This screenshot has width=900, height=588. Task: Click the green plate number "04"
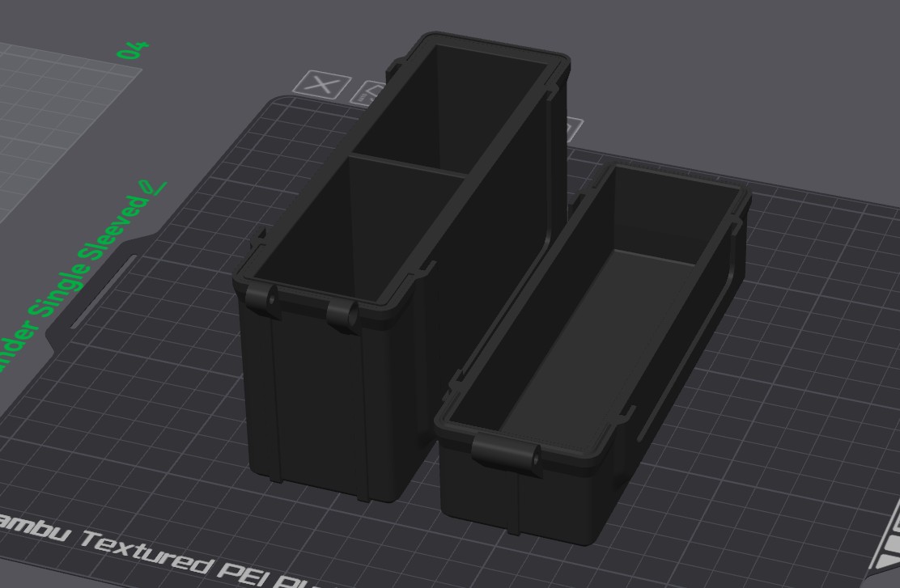(x=134, y=50)
